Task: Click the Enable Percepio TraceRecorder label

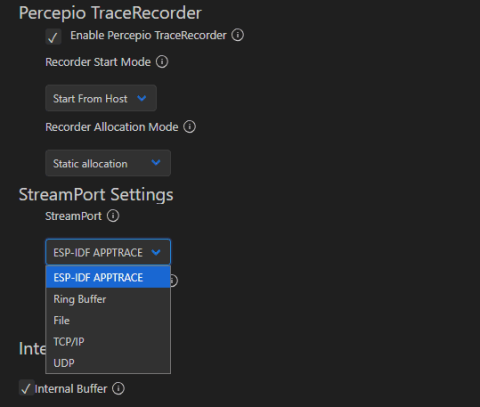Action: [148, 35]
